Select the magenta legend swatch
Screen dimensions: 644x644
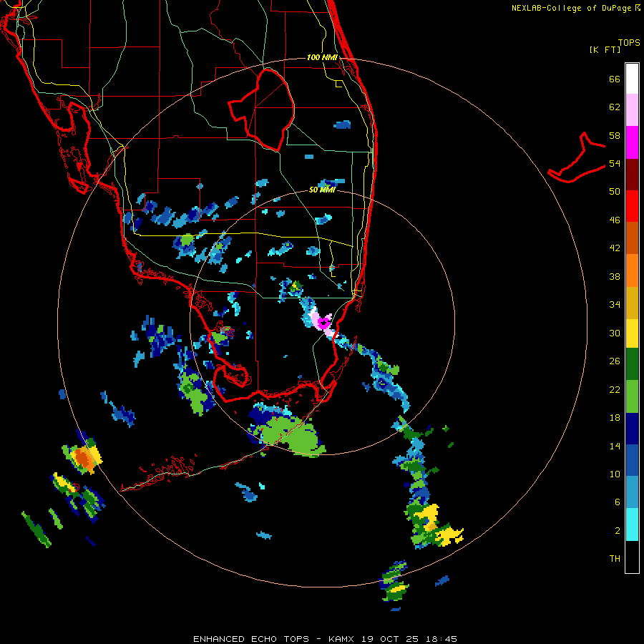(x=632, y=142)
